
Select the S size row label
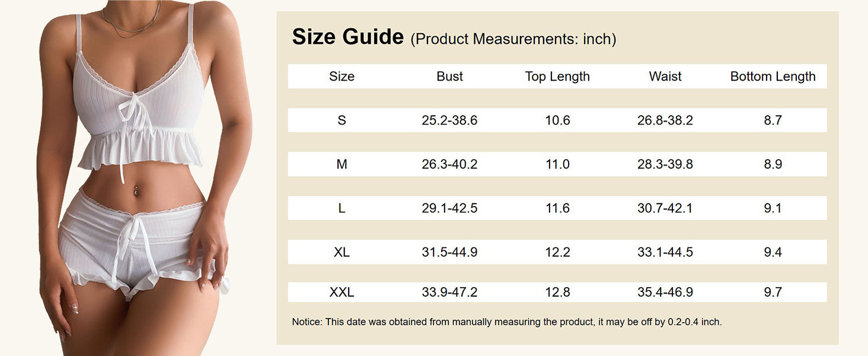pyautogui.click(x=342, y=120)
